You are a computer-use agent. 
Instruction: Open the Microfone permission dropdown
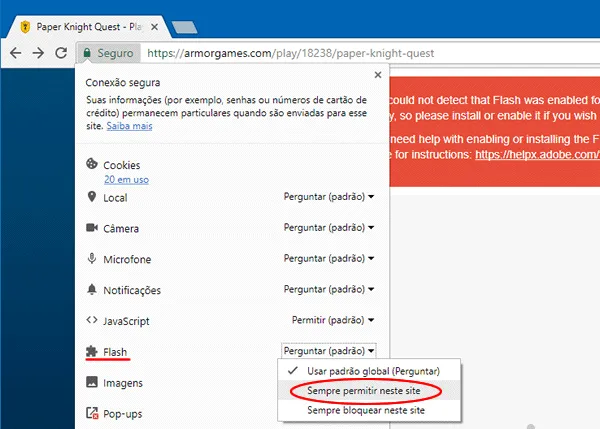(x=329, y=259)
